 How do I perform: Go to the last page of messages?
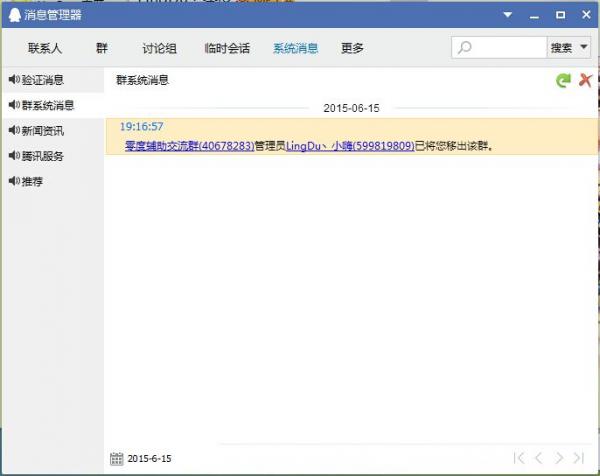[x=578, y=458]
